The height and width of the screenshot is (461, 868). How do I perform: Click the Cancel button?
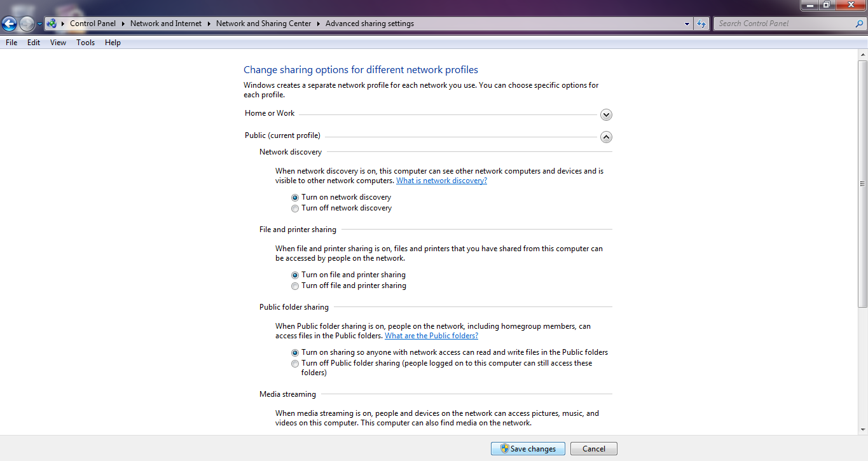[593, 448]
